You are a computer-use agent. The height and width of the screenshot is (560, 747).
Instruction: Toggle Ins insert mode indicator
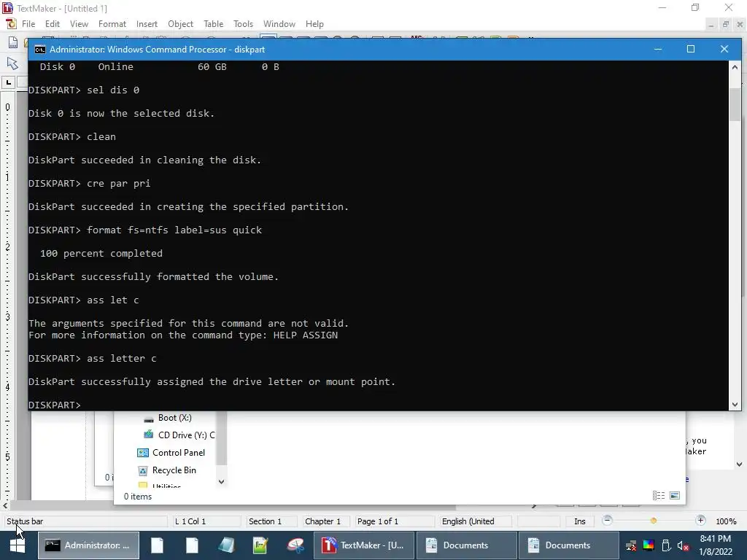[580, 521]
